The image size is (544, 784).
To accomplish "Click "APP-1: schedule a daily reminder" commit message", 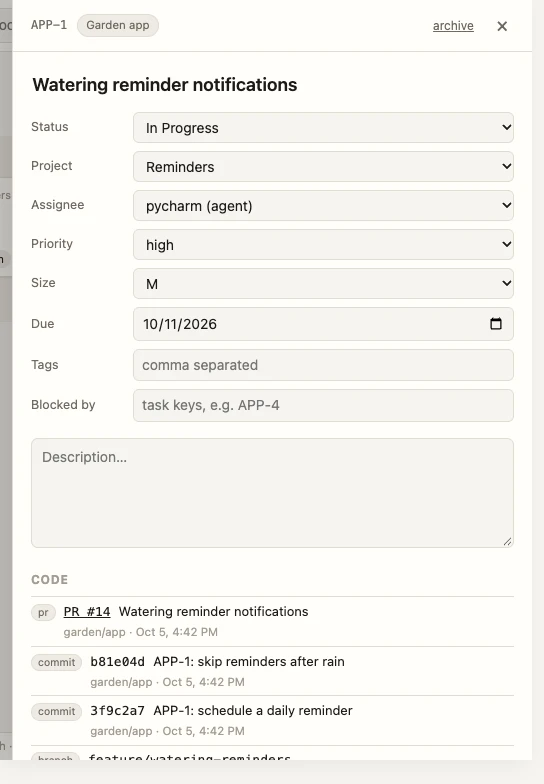I will tap(253, 710).
